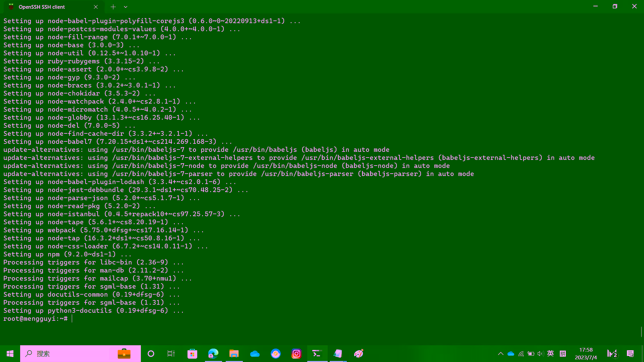Open Cortana circle icon
Viewport: 644px width, 362px height.
[x=151, y=354]
